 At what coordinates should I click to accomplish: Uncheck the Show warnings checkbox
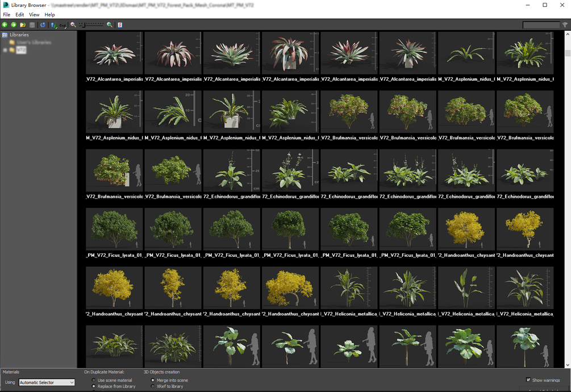pos(529,380)
